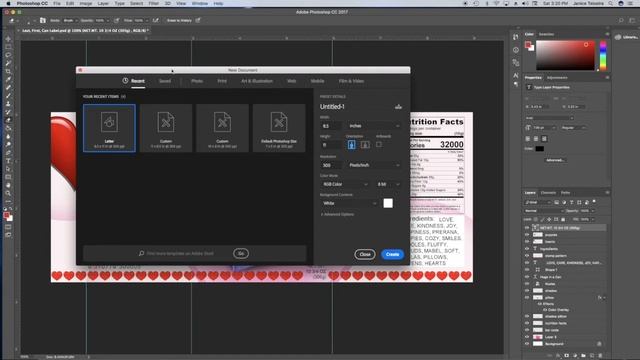Viewport: 640px width, 360px height.
Task: Switch to the Film & Video tab
Action: 351,81
